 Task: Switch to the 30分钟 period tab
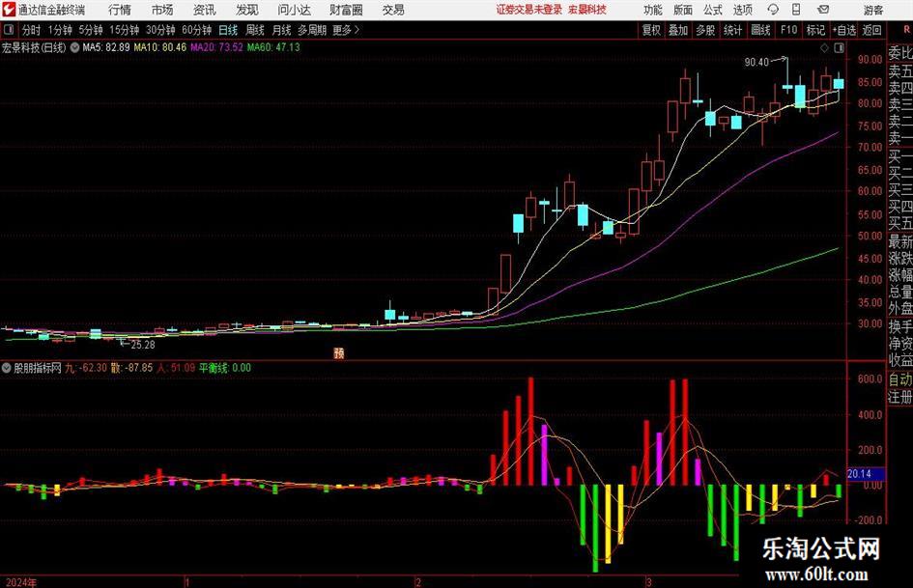pos(160,30)
